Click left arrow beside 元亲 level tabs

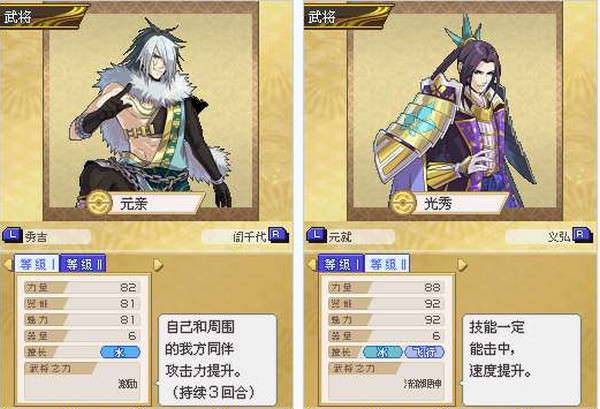point(7,264)
